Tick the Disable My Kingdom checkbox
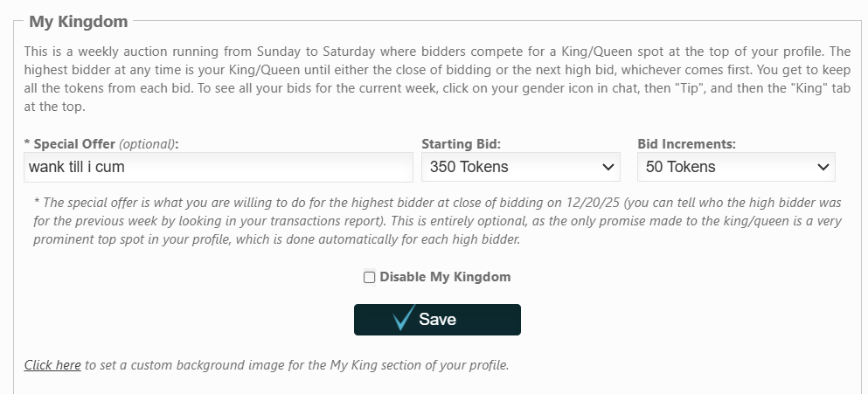 (370, 277)
